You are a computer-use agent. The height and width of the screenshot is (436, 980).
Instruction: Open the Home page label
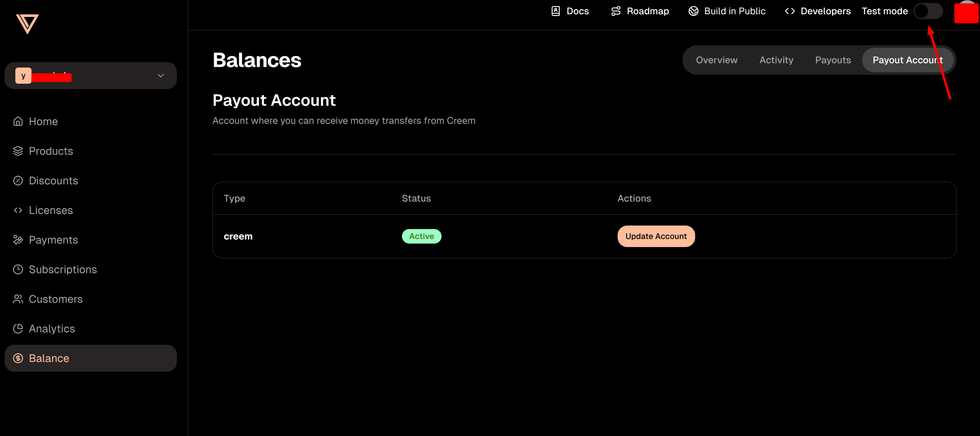43,121
